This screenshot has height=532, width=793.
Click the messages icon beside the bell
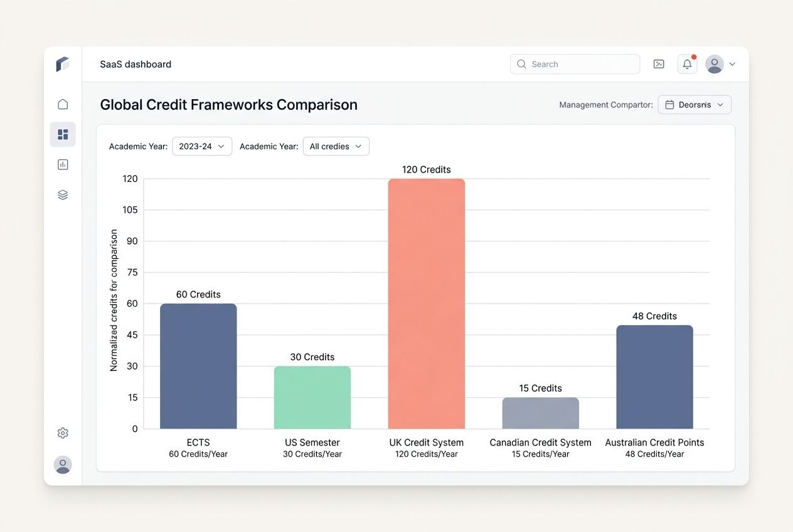[658, 64]
